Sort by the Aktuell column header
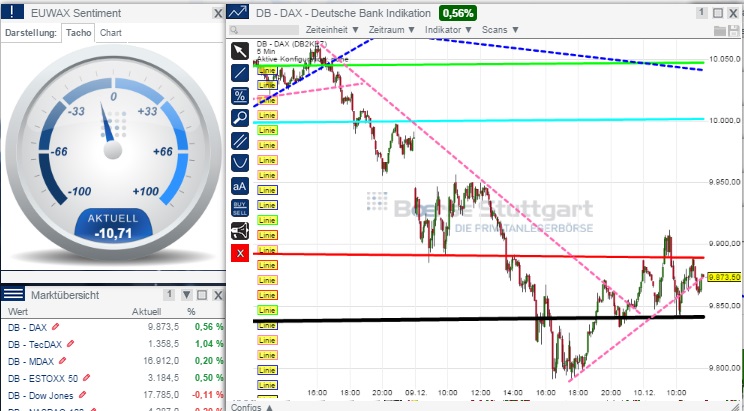Viewport: 744px width, 411px height. pos(146,312)
